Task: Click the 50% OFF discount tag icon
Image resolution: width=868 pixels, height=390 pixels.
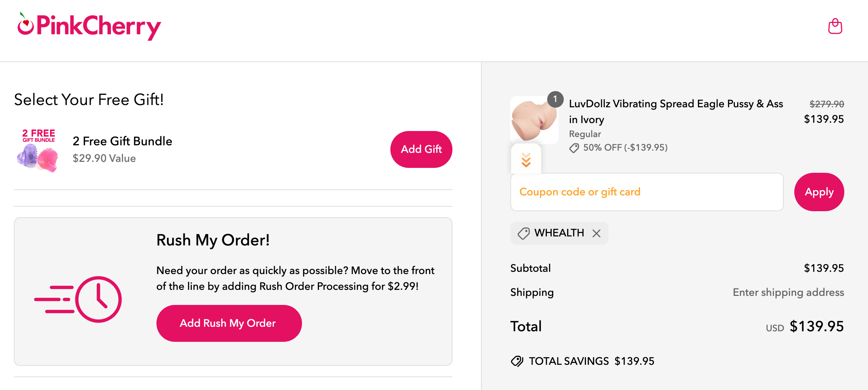Action: [x=574, y=148]
